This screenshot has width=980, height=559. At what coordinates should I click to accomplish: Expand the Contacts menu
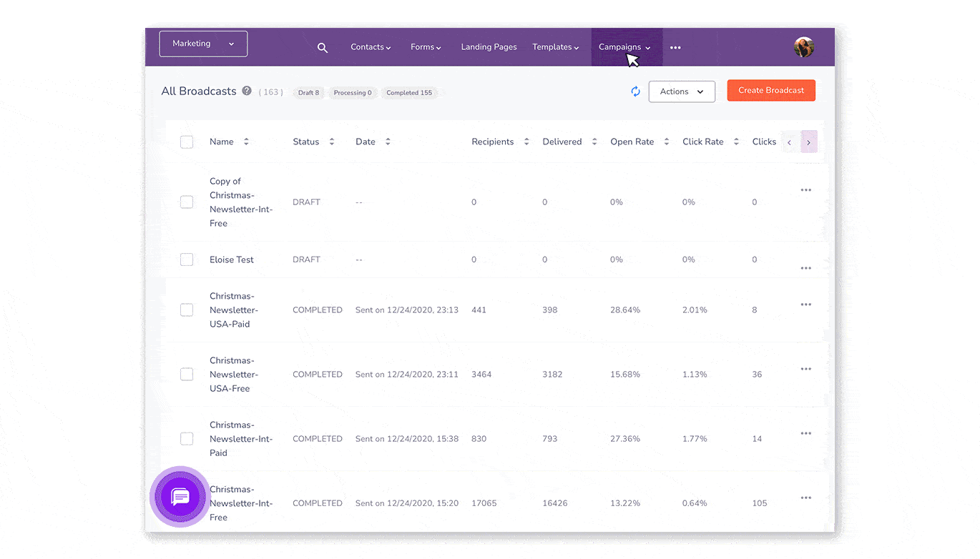(370, 47)
